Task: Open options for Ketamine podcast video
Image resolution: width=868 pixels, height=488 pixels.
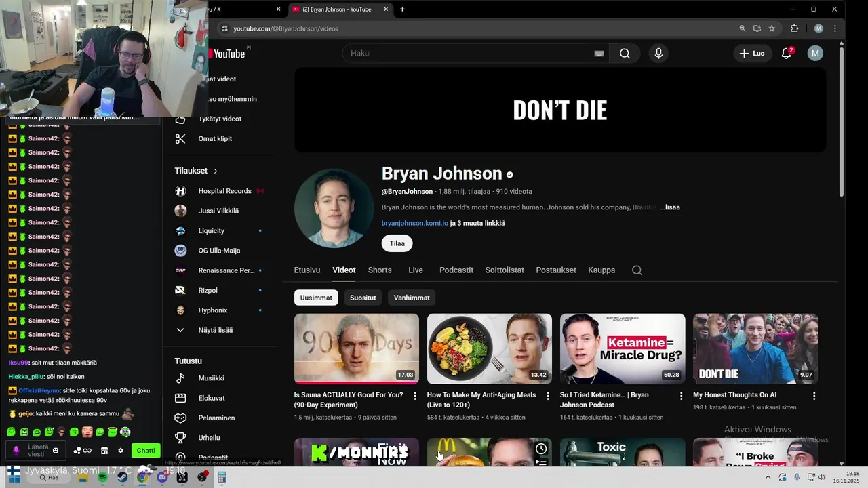Action: tap(682, 396)
